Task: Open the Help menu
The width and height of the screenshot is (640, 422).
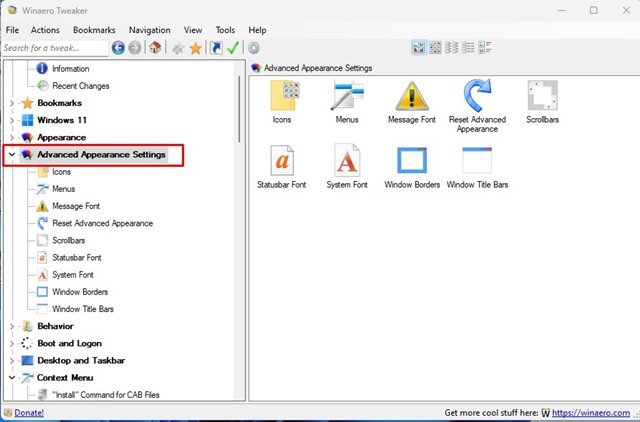Action: point(257,30)
